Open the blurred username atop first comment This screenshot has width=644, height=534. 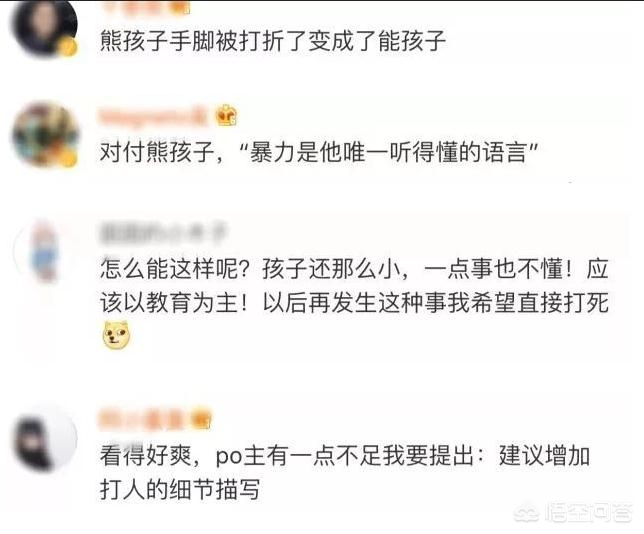[144, 7]
